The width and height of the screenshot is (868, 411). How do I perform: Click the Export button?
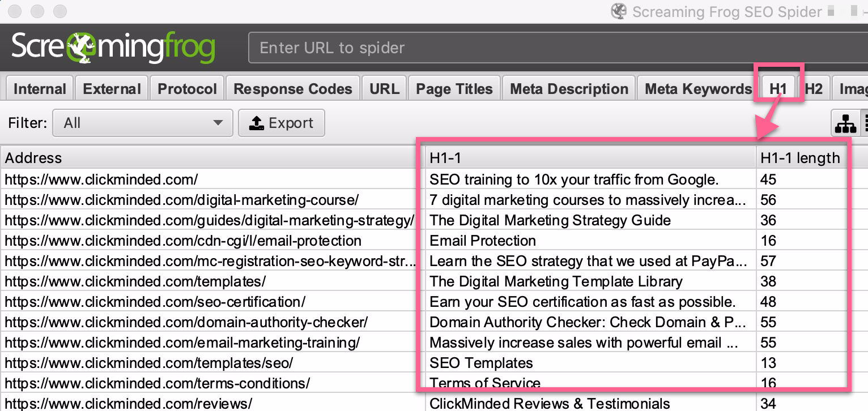pos(282,123)
